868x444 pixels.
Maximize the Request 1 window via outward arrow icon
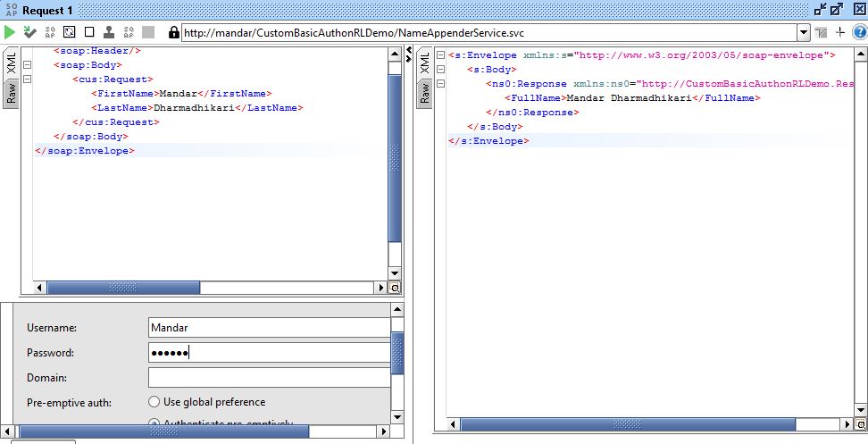pos(837,10)
